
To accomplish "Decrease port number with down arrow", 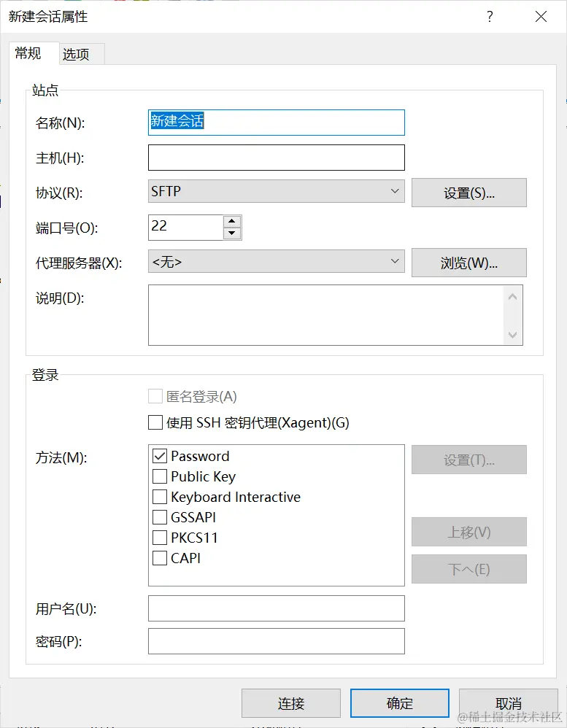I will point(232,233).
